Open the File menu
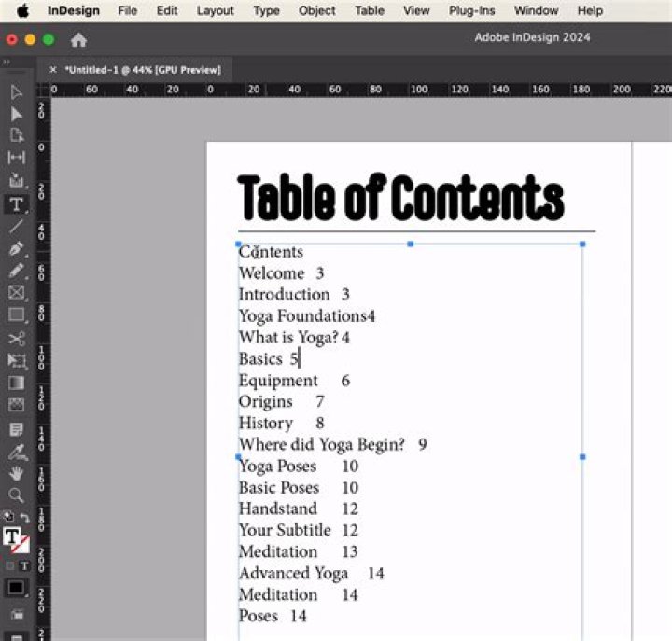 127,10
